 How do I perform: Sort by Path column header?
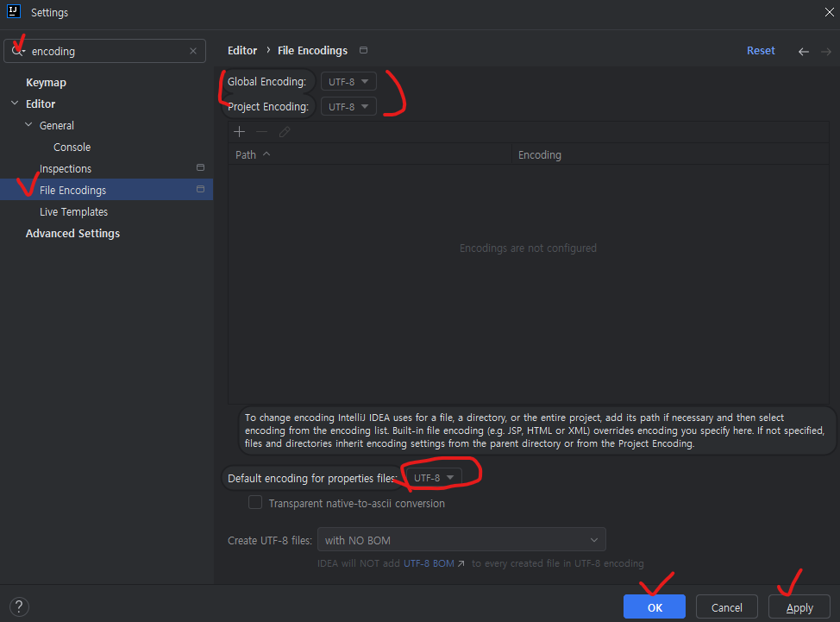tap(370, 154)
